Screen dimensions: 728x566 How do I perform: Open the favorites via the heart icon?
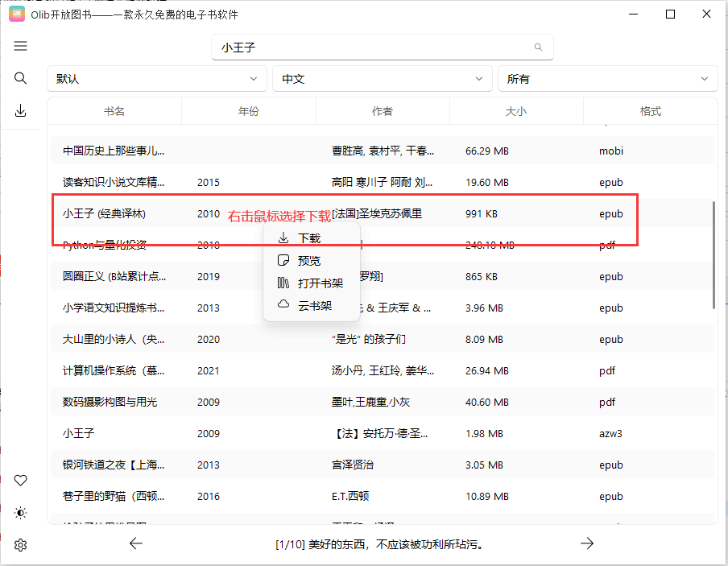point(20,480)
